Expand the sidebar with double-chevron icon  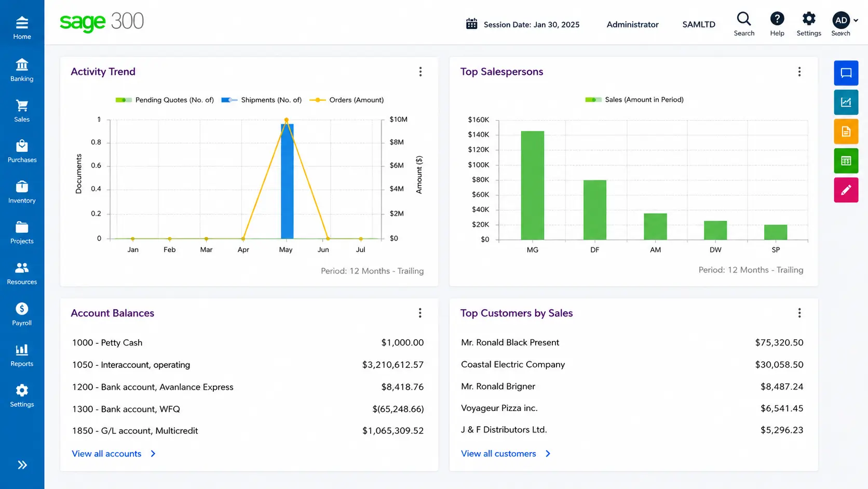[x=22, y=465]
